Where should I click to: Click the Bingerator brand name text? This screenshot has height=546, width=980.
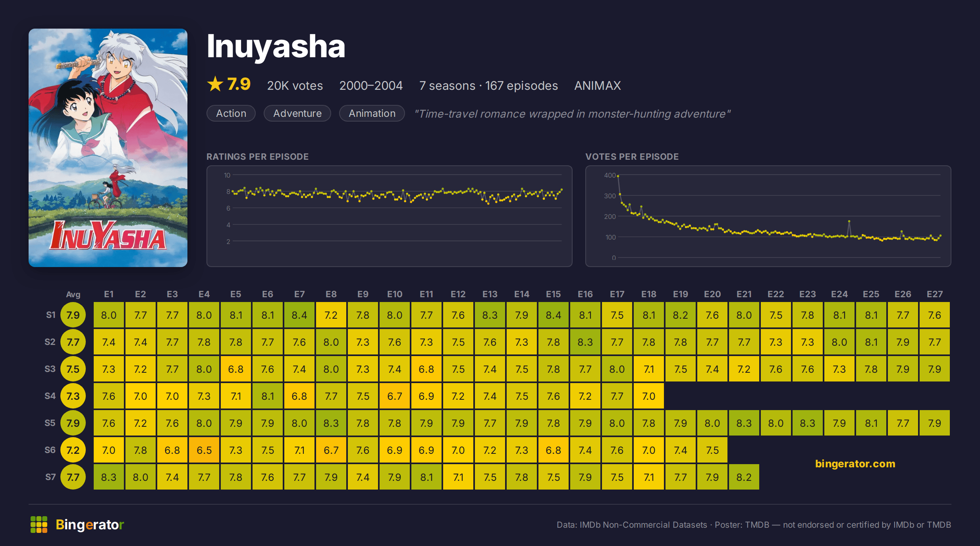(90, 525)
